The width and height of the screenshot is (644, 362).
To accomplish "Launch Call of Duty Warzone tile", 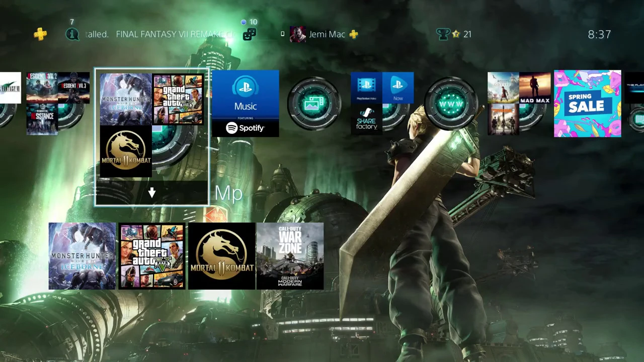I will 290,256.
